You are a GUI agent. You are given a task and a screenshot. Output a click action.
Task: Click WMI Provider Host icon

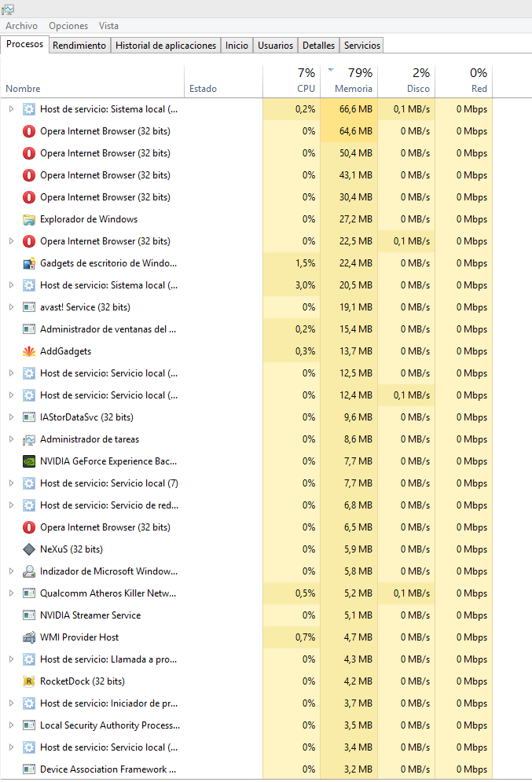pos(29,637)
